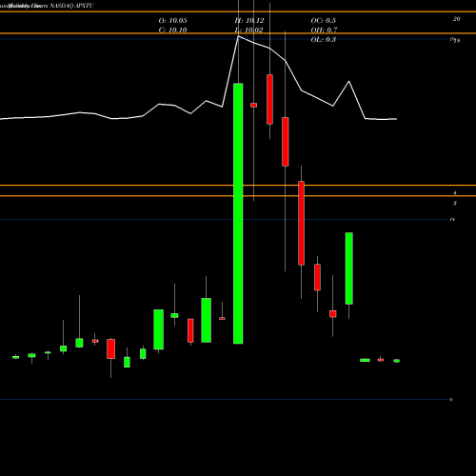Click the NASDAQ APNTU chart title
The width and height of the screenshot is (476, 476).
click(71, 6)
